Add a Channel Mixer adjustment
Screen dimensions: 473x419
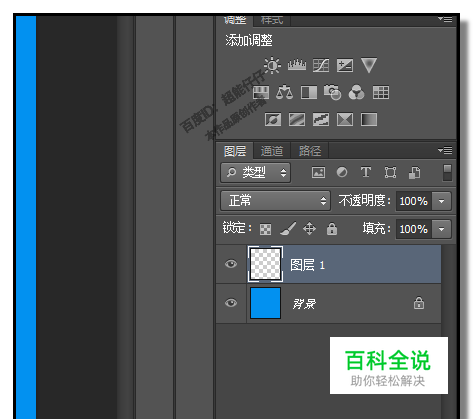pyautogui.click(x=356, y=92)
